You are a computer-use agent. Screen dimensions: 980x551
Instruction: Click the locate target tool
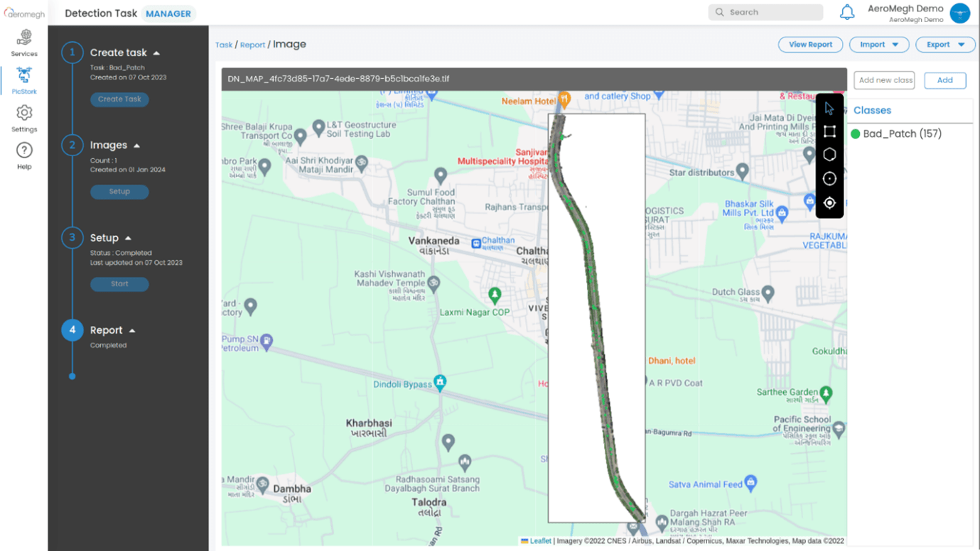[829, 203]
